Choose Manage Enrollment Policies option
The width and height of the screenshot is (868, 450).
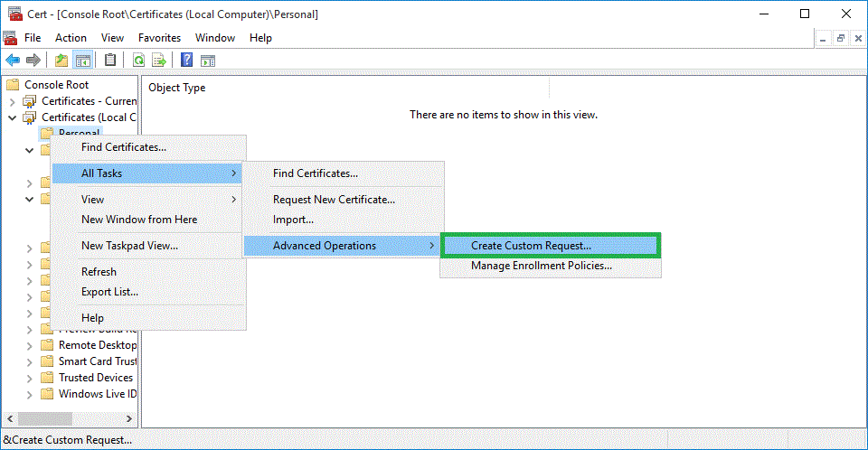tap(541, 266)
